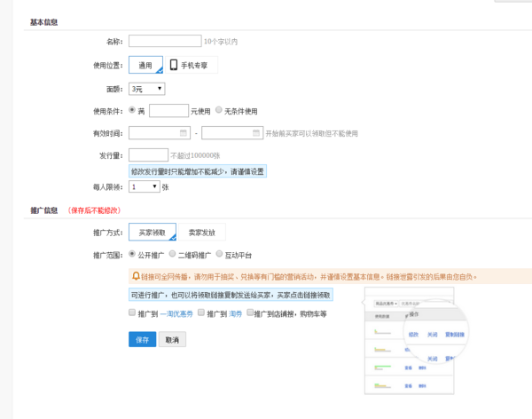Click the bell icon in the warning notice
Viewport: 532px width, 419px height.
pyautogui.click(x=136, y=276)
